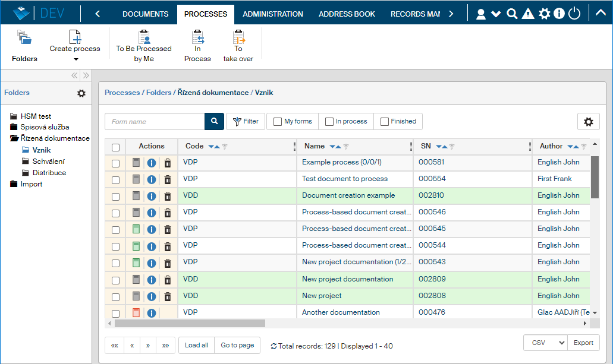
Task: Open Folders panel gear settings
Action: 81,93
